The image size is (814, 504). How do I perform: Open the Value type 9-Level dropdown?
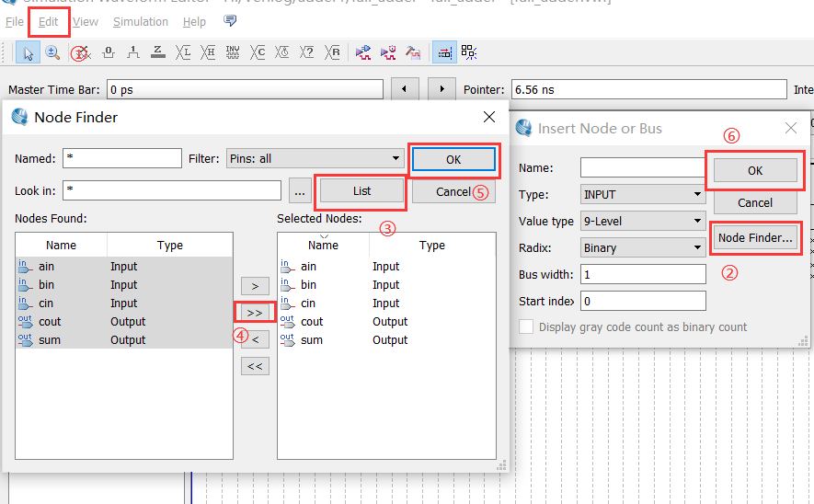point(643,221)
